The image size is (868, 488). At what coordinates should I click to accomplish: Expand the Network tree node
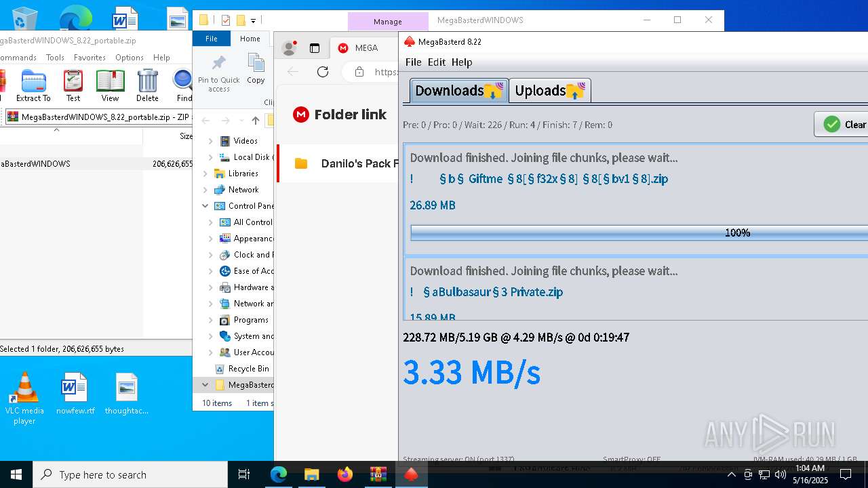coord(205,190)
